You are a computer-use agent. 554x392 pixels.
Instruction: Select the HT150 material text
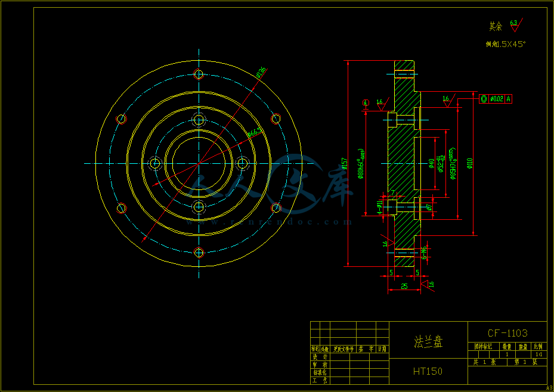coord(428,371)
